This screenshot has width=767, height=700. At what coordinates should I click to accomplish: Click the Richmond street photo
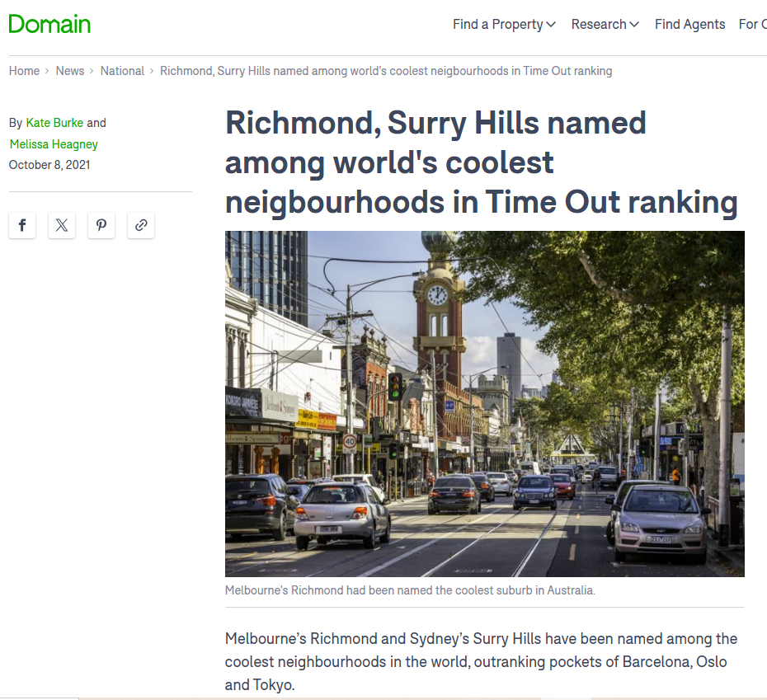(484, 403)
